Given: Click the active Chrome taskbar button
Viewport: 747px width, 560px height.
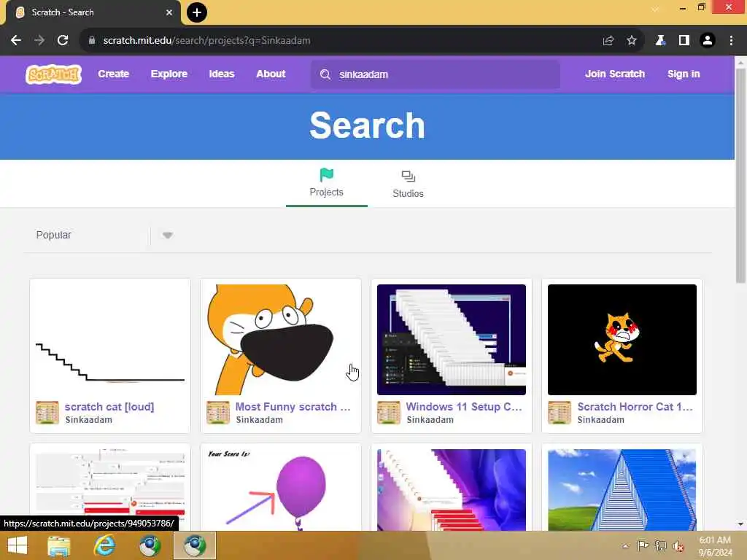Looking at the screenshot, I should 195,545.
